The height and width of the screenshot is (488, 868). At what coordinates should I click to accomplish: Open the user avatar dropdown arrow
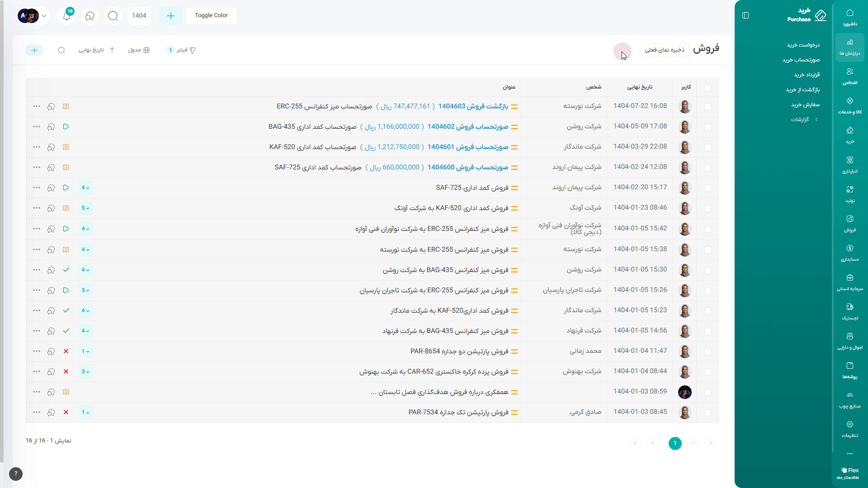tap(44, 16)
